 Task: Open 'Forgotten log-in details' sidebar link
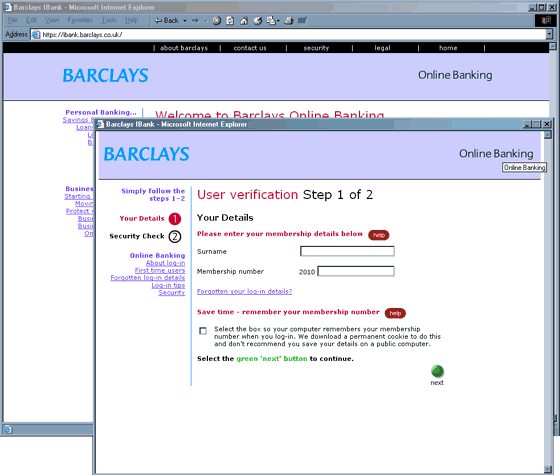click(x=148, y=278)
